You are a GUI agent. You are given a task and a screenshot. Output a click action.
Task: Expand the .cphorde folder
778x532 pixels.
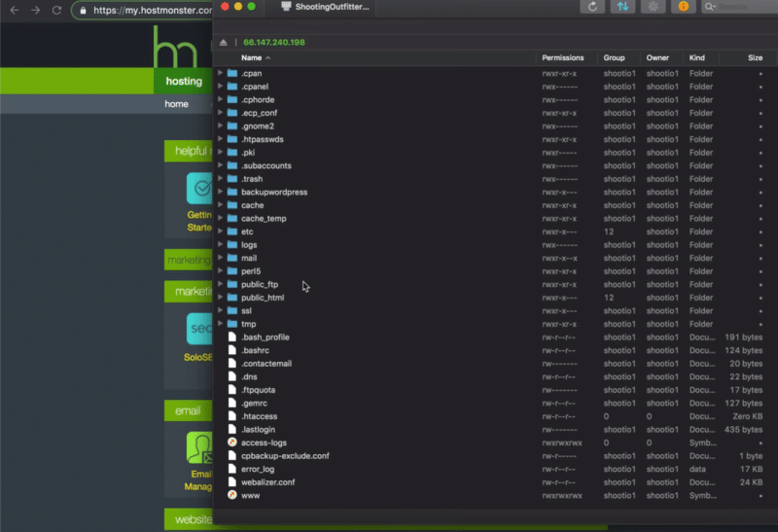[221, 99]
